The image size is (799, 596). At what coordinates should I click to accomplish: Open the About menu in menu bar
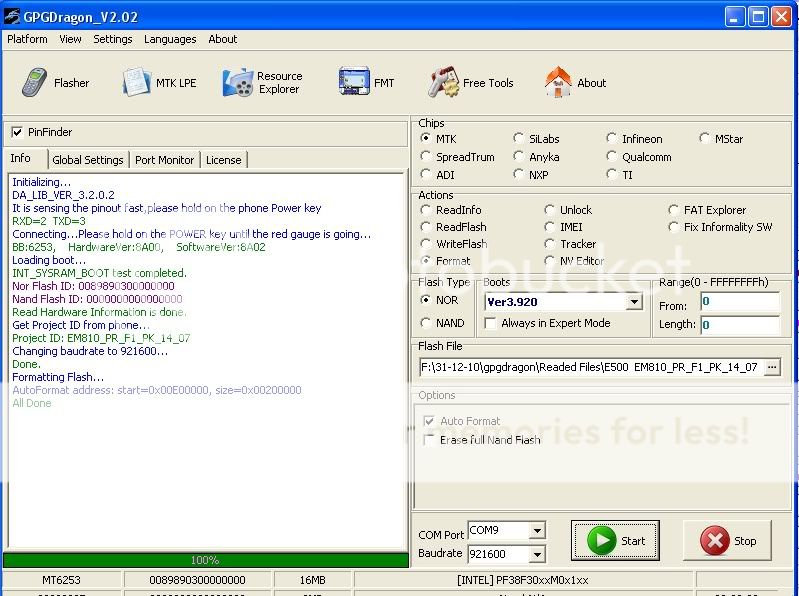[x=223, y=39]
